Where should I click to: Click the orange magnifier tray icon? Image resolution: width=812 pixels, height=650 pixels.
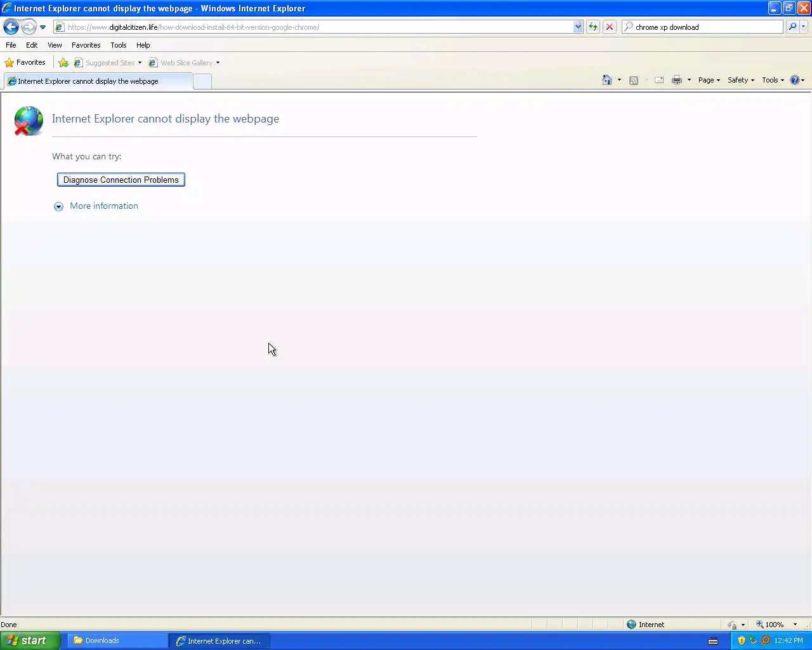coord(765,640)
